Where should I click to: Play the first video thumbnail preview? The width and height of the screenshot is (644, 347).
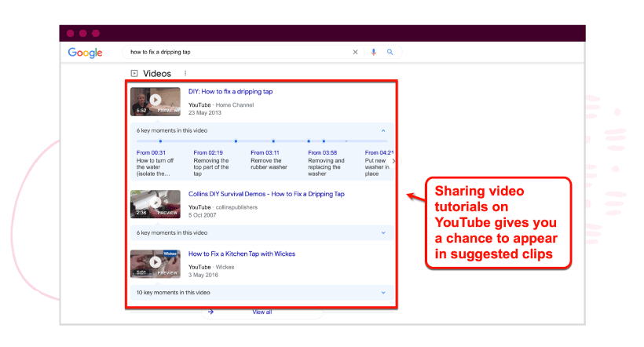coord(156,100)
